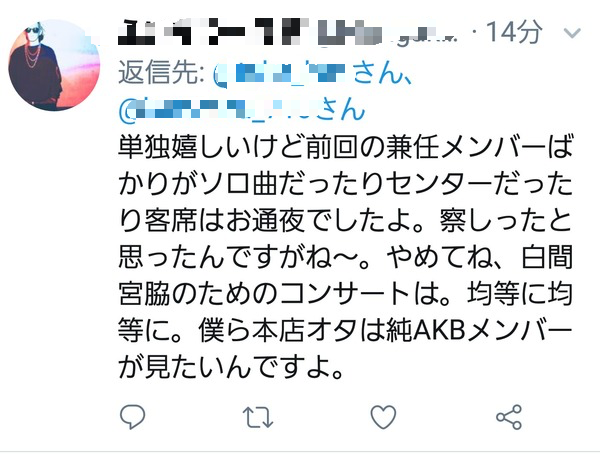Image resolution: width=600 pixels, height=461 pixels.
Task: Click the 返信先 label
Action: pos(161,72)
